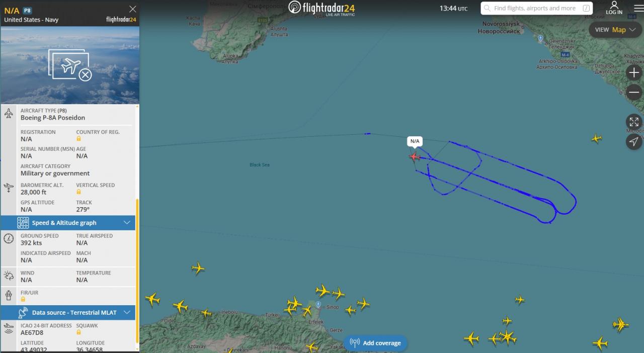
Task: Close the aircraft details panel
Action: (x=133, y=9)
